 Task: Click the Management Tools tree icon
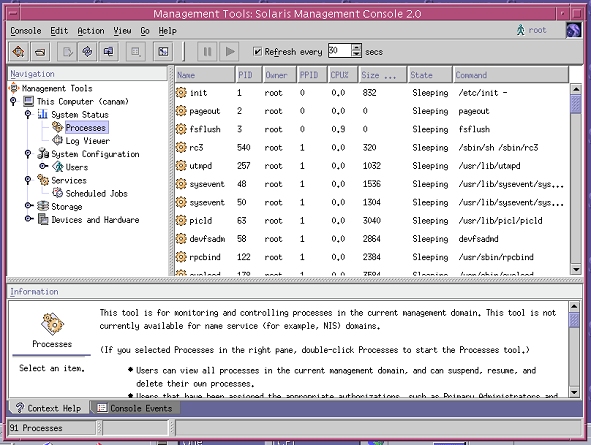pos(14,88)
